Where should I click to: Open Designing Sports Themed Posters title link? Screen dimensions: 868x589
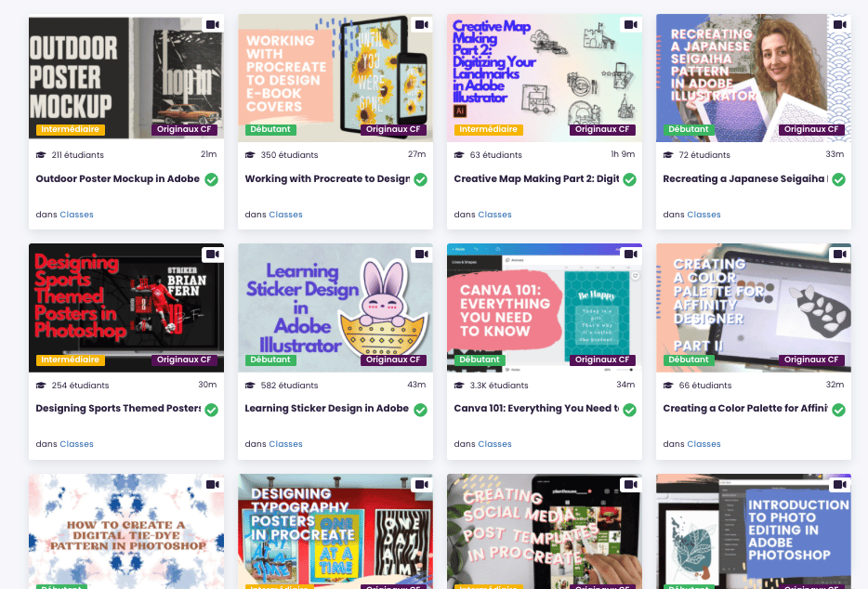[118, 409]
